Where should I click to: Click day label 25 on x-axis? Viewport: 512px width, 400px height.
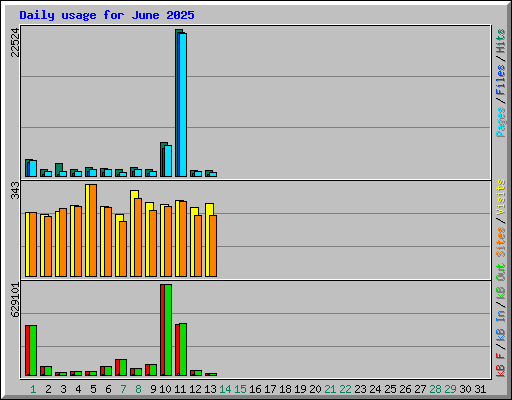[x=390, y=389]
